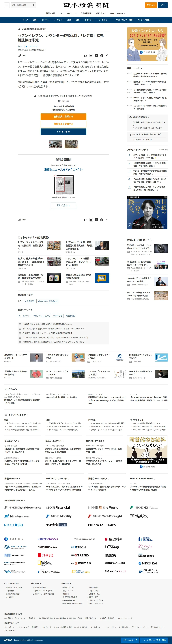The image size is (172, 644).
Task: Click the #竹井浩樹 keyword tag
Action: 58,316
